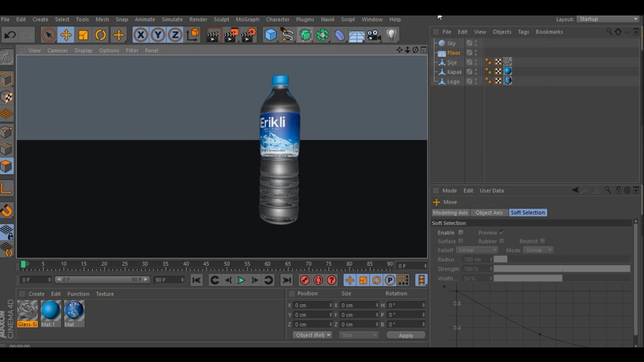Switch to the Modeling Axis tab
The width and height of the screenshot is (644, 362).
pos(450,213)
